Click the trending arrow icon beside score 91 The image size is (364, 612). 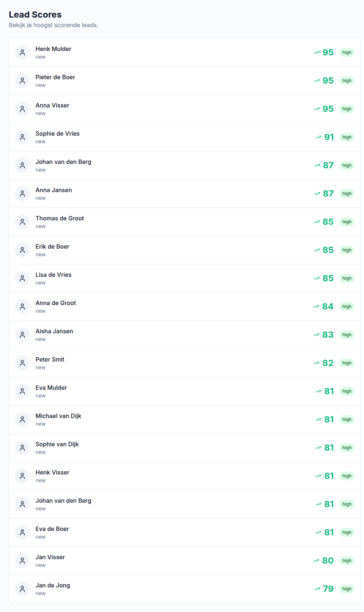pyautogui.click(x=317, y=137)
